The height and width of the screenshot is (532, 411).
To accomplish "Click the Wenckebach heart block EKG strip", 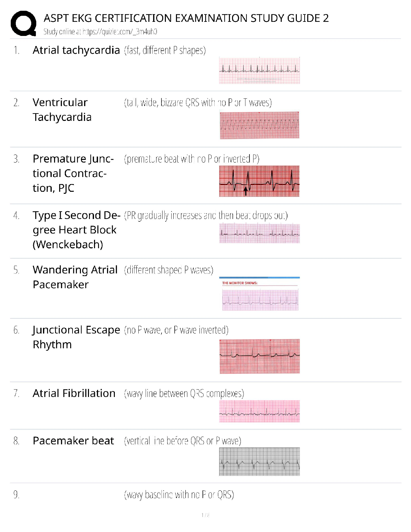I will click(x=259, y=233).
